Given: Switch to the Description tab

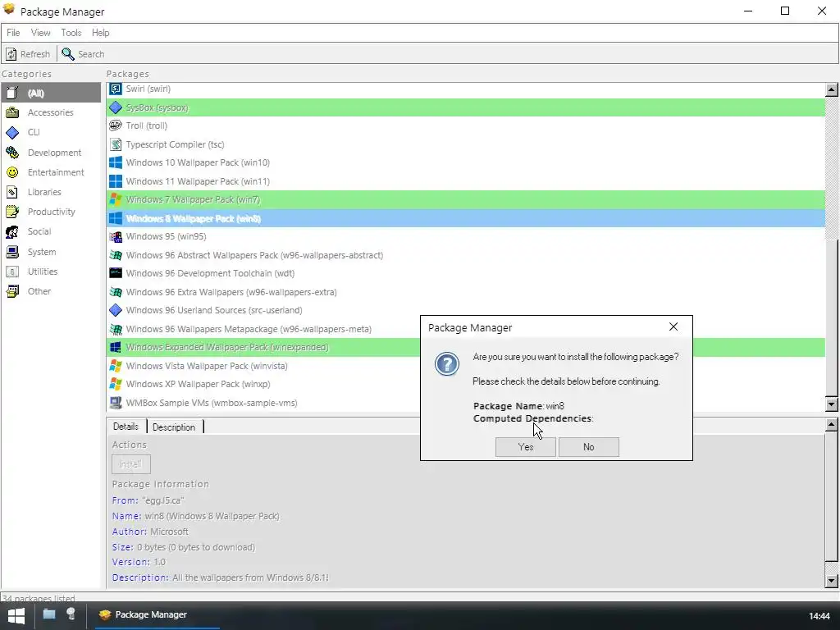Looking at the screenshot, I should coord(174,427).
